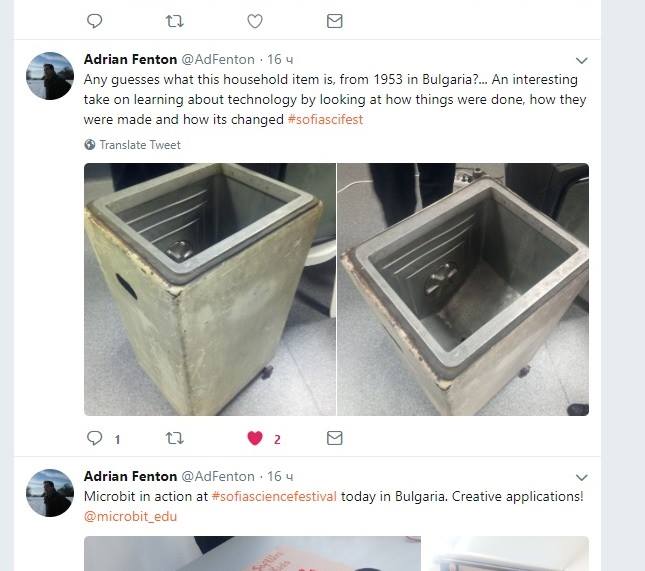Click reply icon on the topmost tweet

point(95,21)
